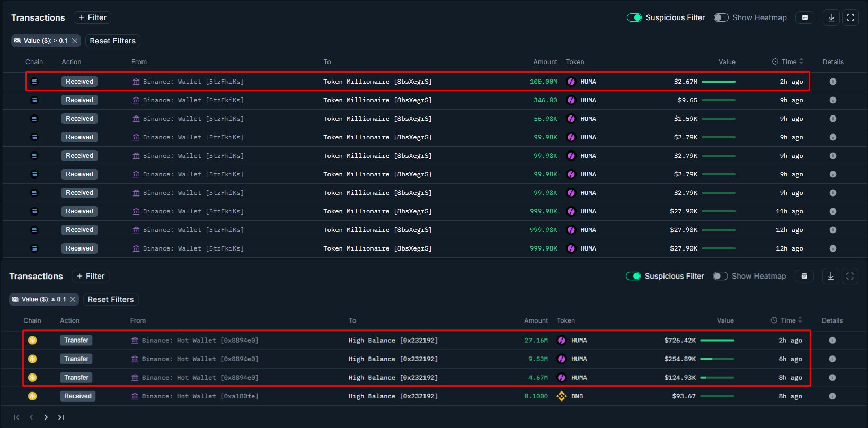Click chain icon in 0.1000 BNB row

[x=32, y=396]
